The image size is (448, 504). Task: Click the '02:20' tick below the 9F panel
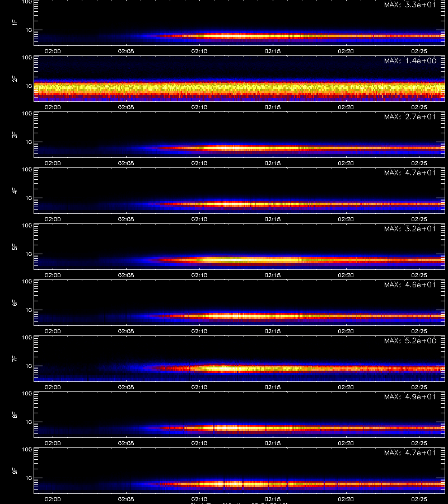tap(346, 499)
